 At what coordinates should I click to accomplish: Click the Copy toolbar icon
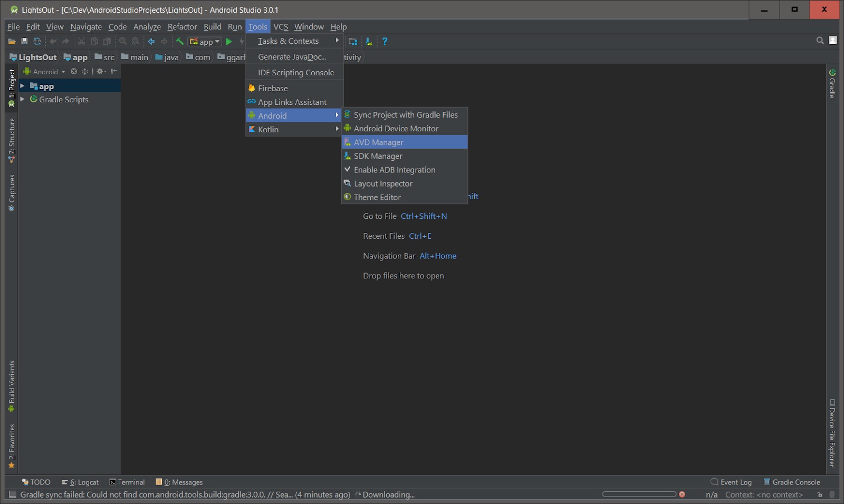click(x=94, y=41)
